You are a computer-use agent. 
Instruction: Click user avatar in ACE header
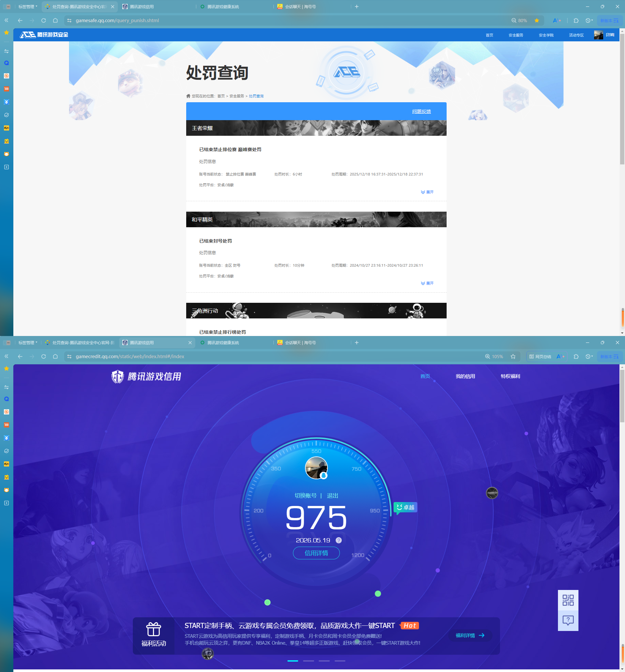point(598,35)
